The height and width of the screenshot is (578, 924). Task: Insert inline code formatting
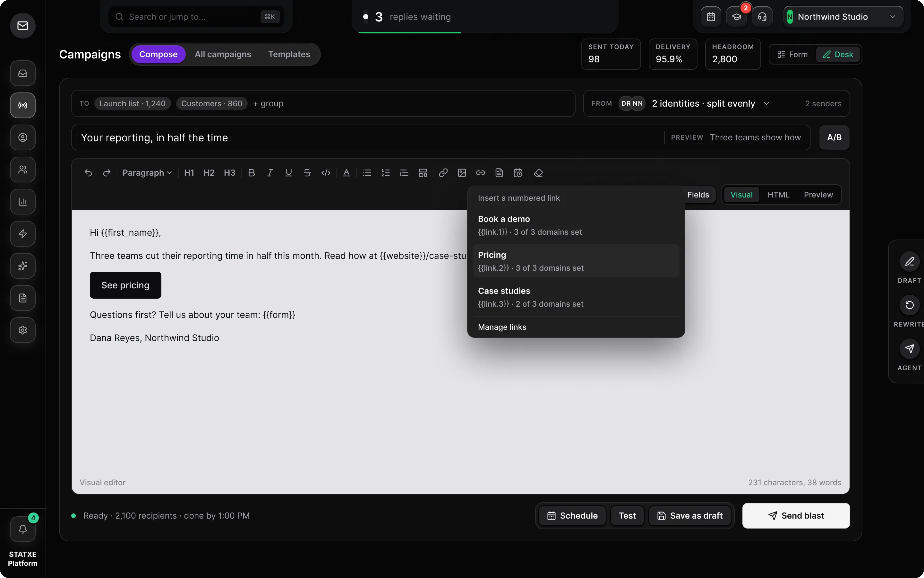(x=326, y=173)
